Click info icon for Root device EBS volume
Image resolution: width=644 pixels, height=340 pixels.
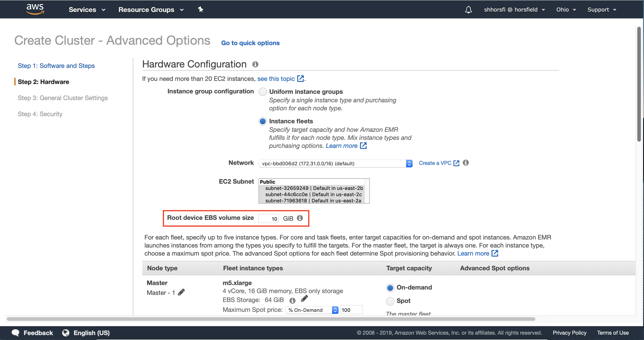(x=300, y=218)
